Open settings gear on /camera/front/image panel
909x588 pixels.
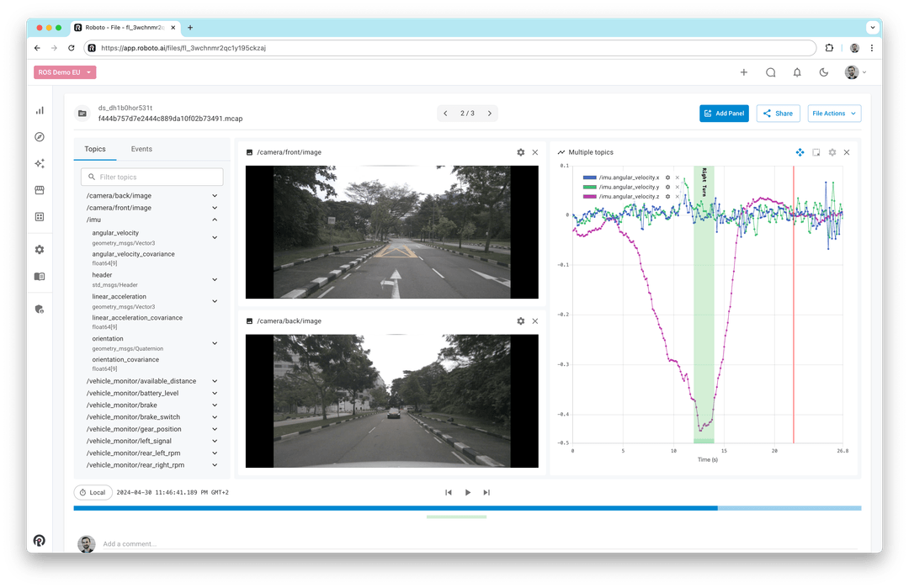[520, 152]
